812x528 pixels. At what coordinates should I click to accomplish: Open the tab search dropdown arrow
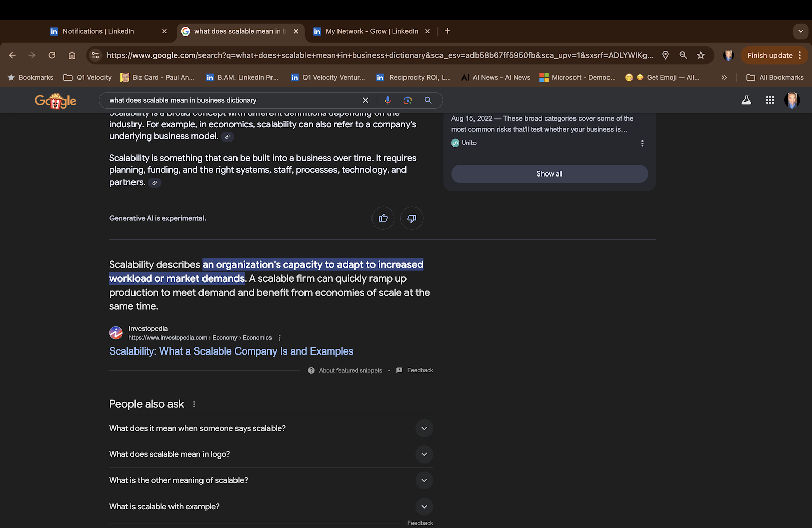pos(800,31)
